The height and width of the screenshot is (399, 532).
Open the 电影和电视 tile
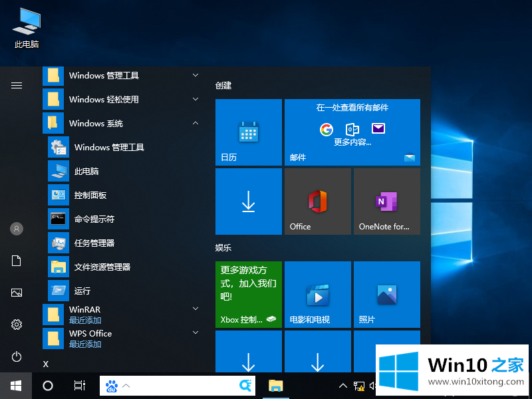tap(318, 295)
